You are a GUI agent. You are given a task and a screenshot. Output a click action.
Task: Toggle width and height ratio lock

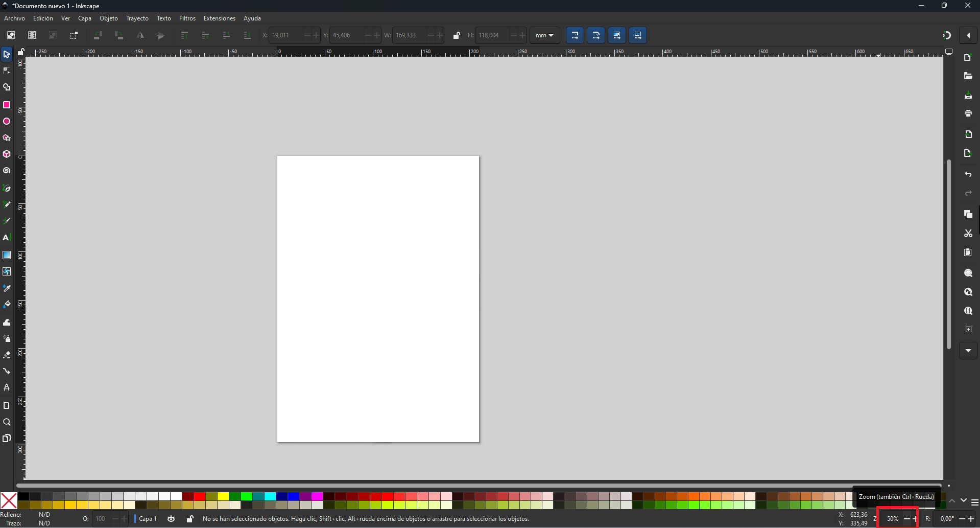click(457, 35)
